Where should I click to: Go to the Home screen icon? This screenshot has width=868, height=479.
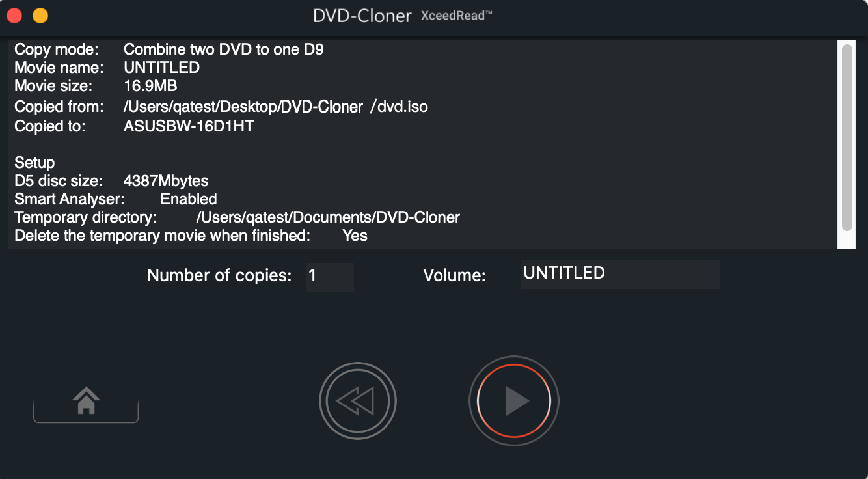click(x=86, y=401)
